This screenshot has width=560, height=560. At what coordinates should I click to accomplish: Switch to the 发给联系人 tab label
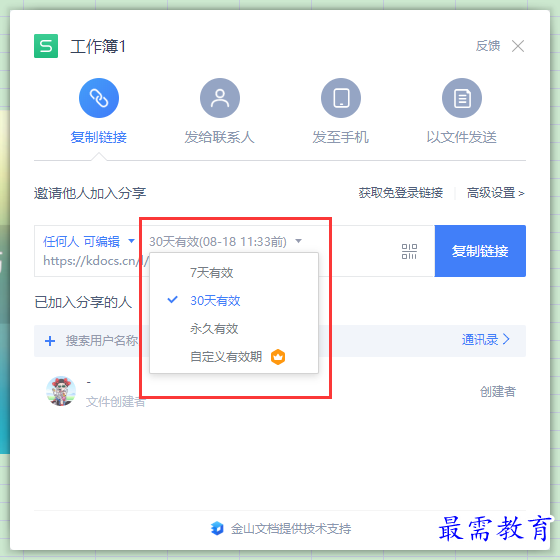[219, 137]
